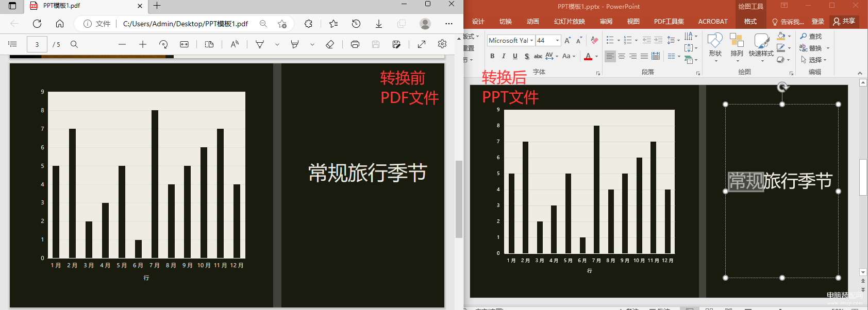
Task: Toggle Italic formatting
Action: tap(504, 56)
